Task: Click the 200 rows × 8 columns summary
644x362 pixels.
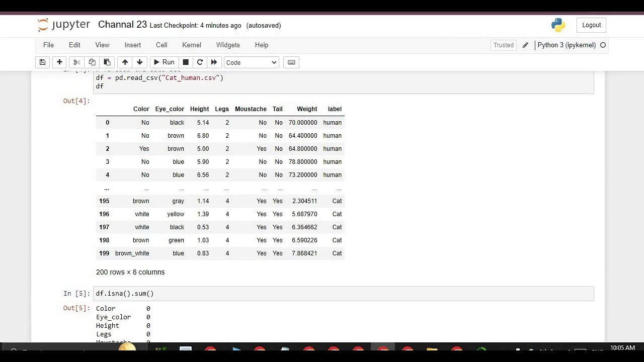Action: pyautogui.click(x=130, y=272)
